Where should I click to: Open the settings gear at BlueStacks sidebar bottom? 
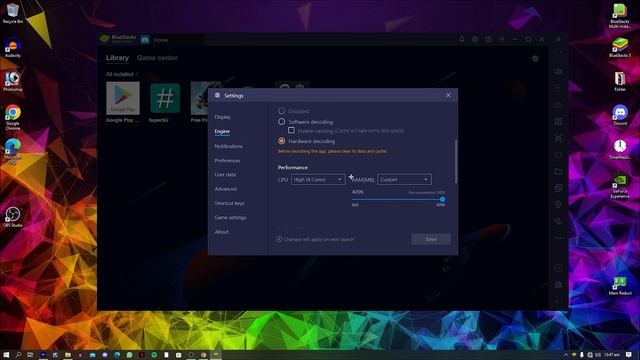coord(558,284)
